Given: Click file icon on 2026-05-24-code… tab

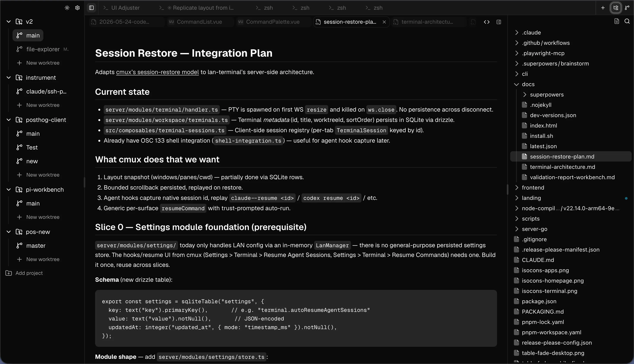Looking at the screenshot, I should pos(94,22).
